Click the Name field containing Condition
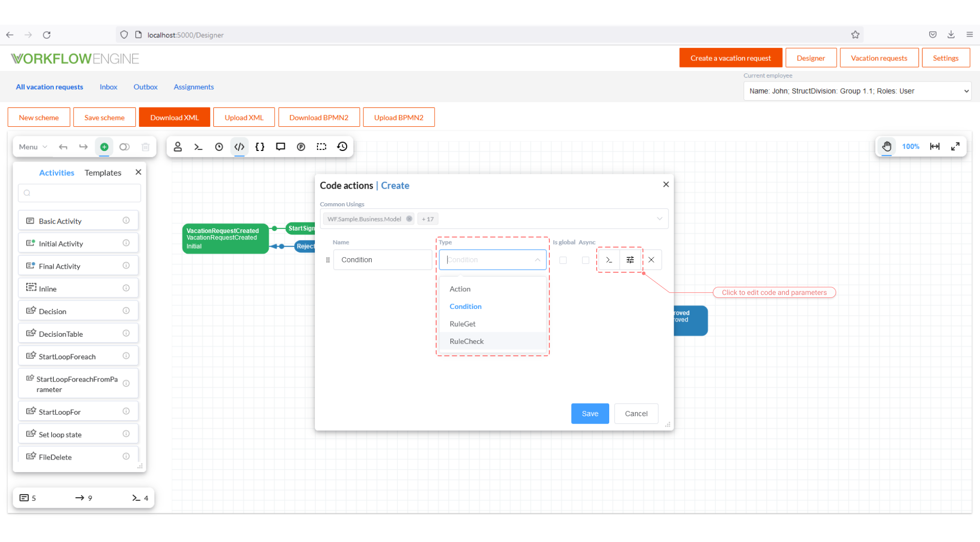This screenshot has height=542, width=980. click(382, 260)
